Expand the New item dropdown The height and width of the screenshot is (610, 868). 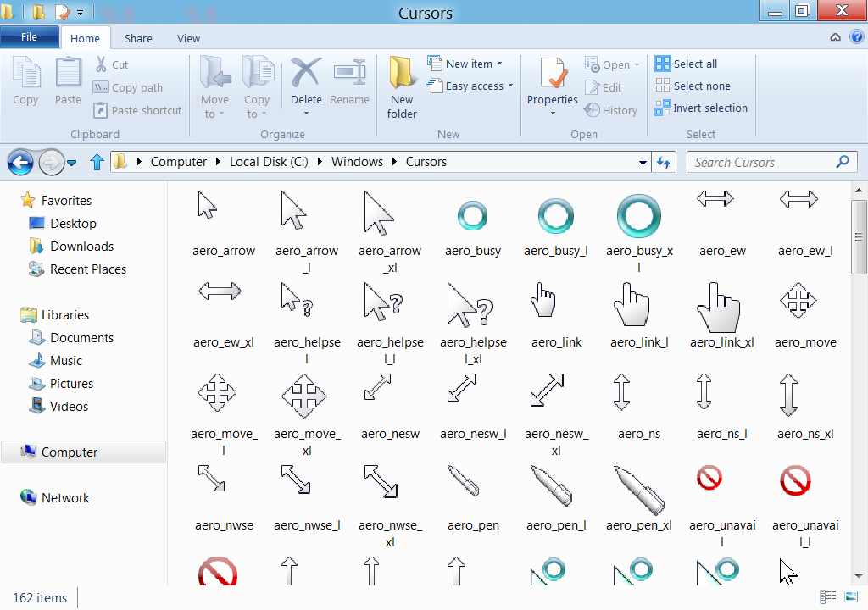(499, 64)
